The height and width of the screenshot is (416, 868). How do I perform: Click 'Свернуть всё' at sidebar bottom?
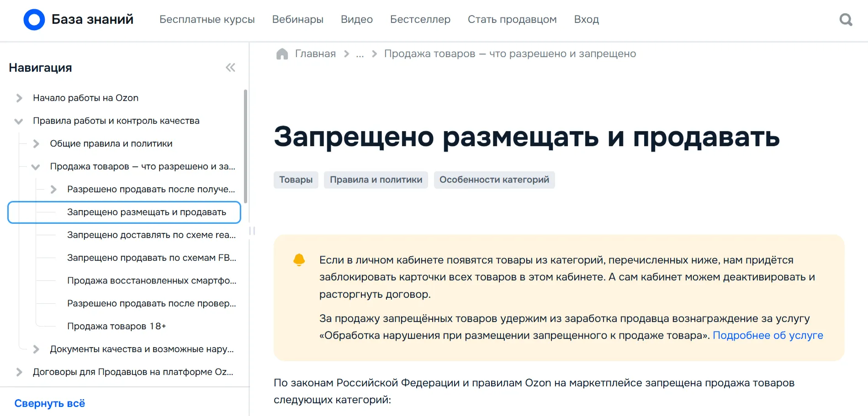49,404
